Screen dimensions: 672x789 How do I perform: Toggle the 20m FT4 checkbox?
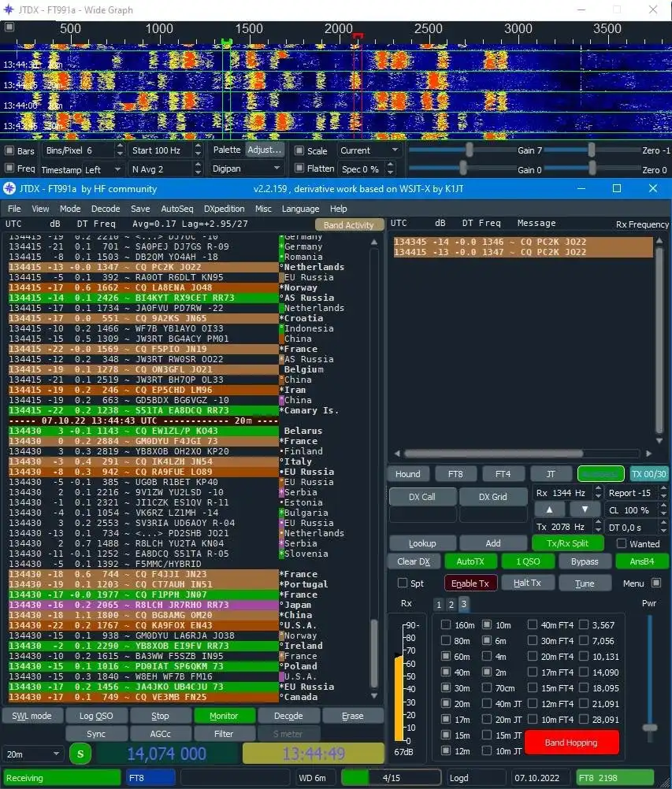tap(532, 656)
